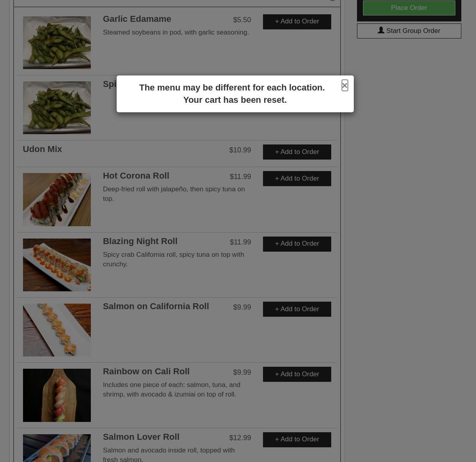Open the Rainbow on Cali Roll title
Image resolution: width=476 pixels, height=462 pixels.
tap(146, 372)
